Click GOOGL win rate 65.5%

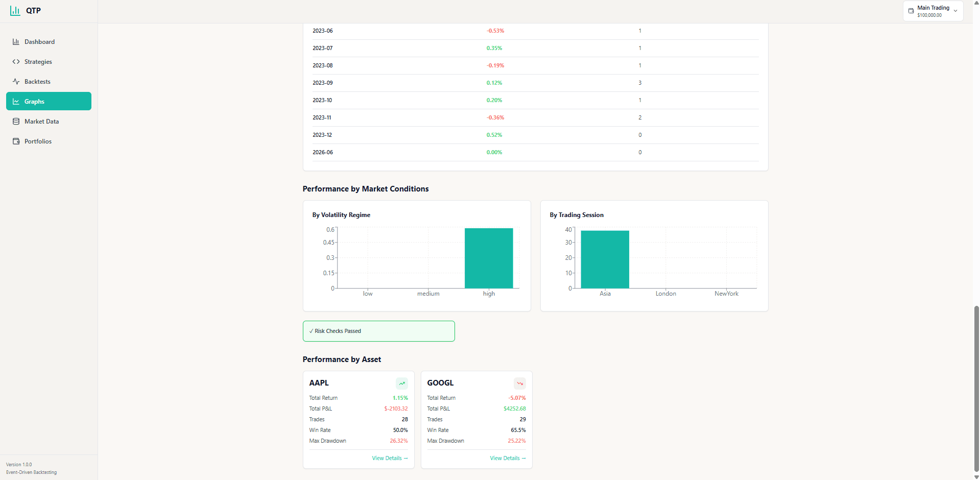click(518, 430)
